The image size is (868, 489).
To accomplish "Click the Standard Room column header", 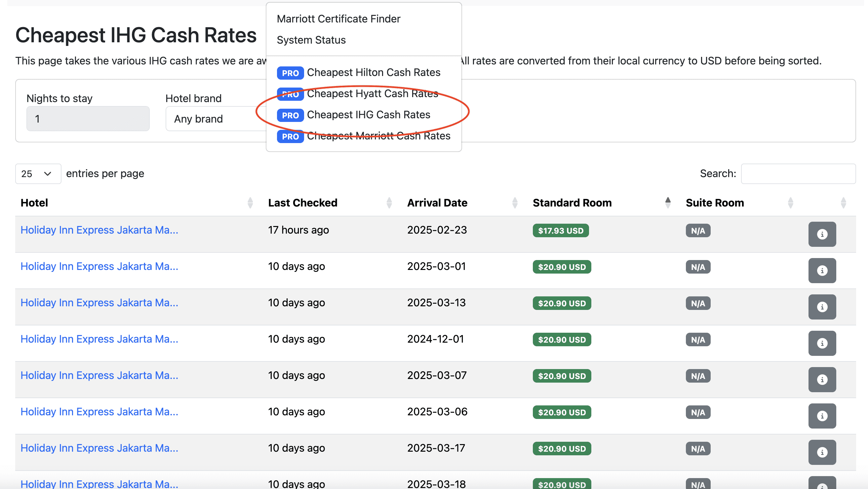I will [x=572, y=203].
